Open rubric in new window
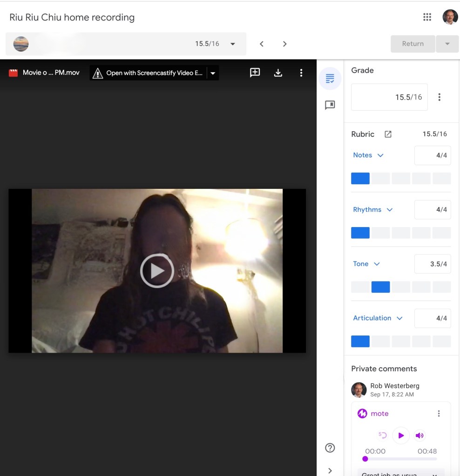This screenshot has width=460, height=476. [388, 134]
